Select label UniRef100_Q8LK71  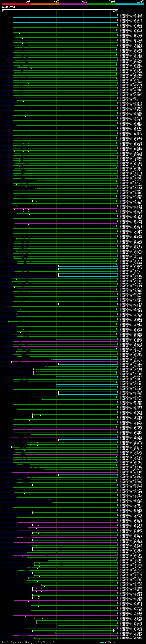(131, 289)
